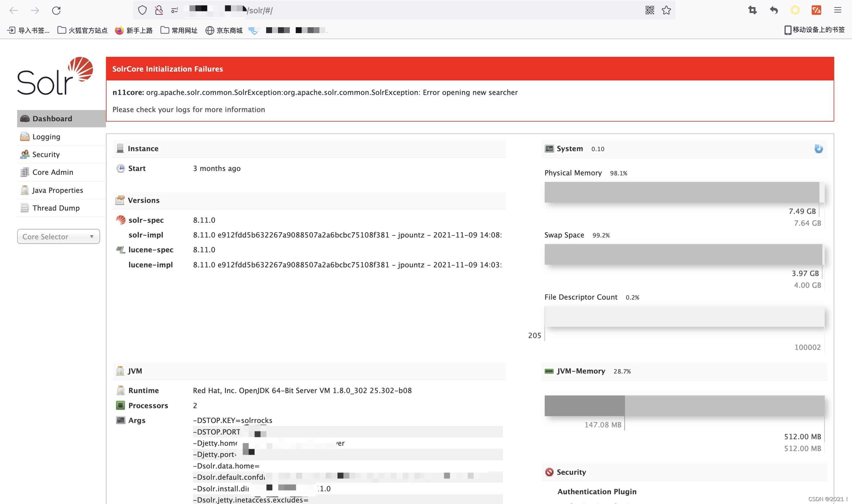Click the 7.49 GB memory value
This screenshot has width=852, height=504.
coord(802,211)
